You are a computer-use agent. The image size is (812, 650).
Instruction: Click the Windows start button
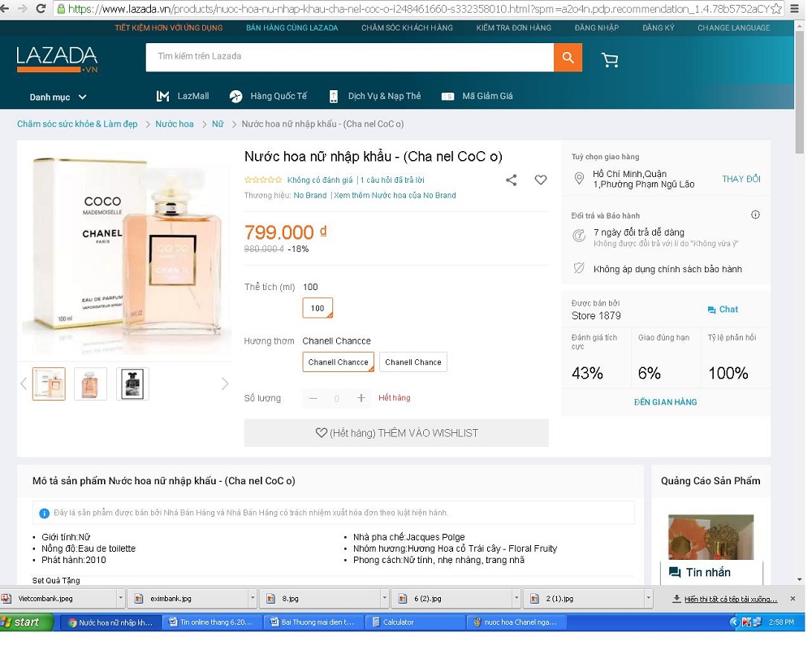click(x=27, y=622)
